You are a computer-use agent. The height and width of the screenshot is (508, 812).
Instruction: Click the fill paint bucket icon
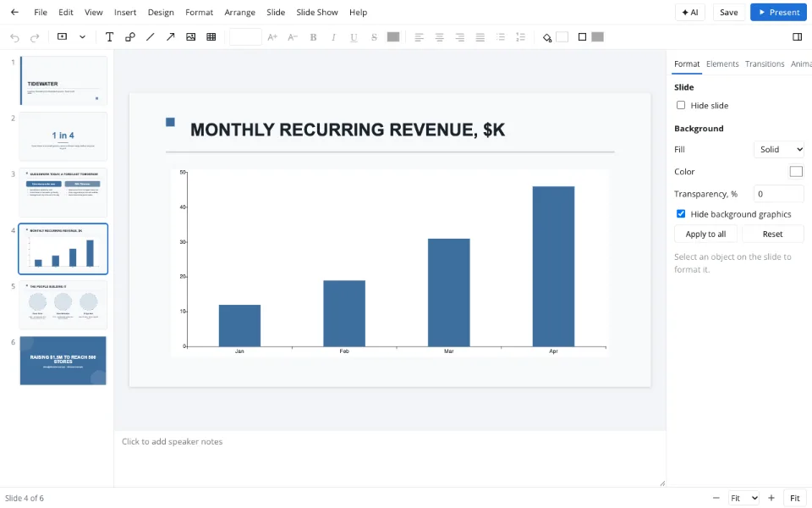[547, 37]
